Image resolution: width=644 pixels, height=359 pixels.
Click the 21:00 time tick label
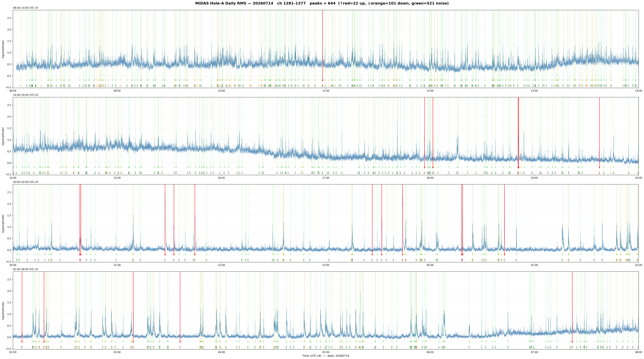click(x=117, y=265)
